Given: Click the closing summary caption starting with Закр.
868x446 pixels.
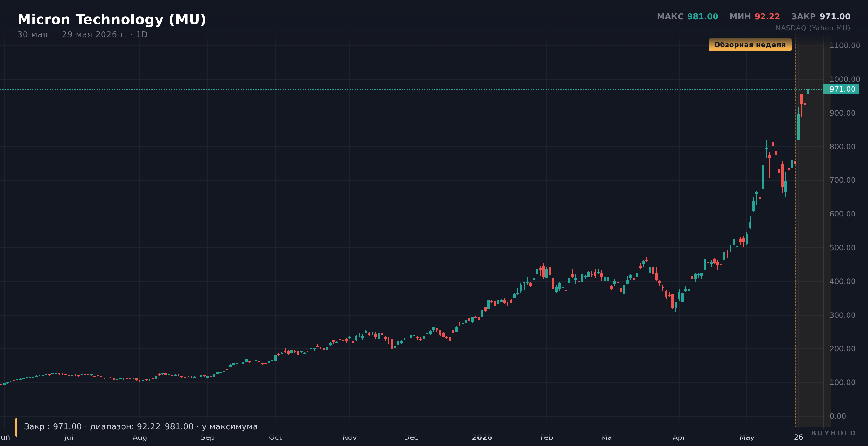Looking at the screenshot, I should (x=141, y=427).
